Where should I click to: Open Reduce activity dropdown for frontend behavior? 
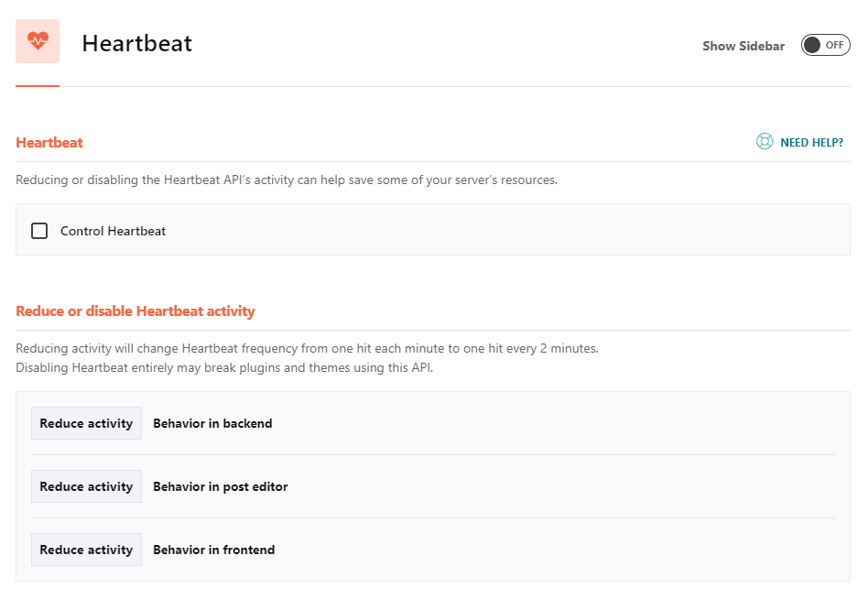point(86,550)
